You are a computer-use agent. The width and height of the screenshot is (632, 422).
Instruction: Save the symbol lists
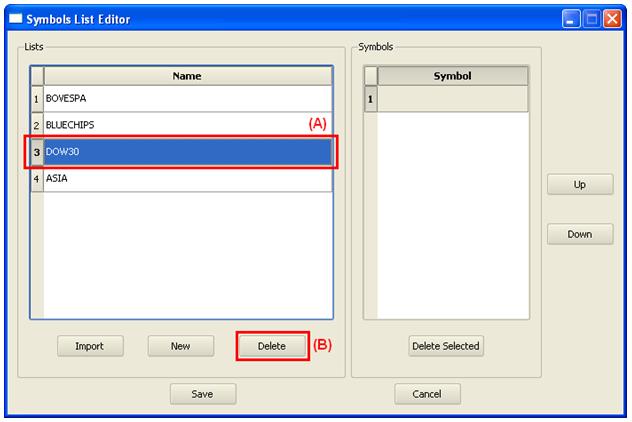[202, 394]
